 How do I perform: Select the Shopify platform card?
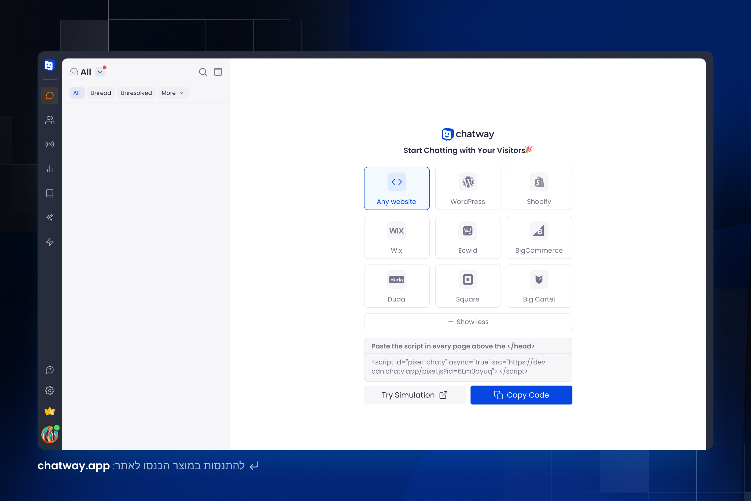(539, 188)
